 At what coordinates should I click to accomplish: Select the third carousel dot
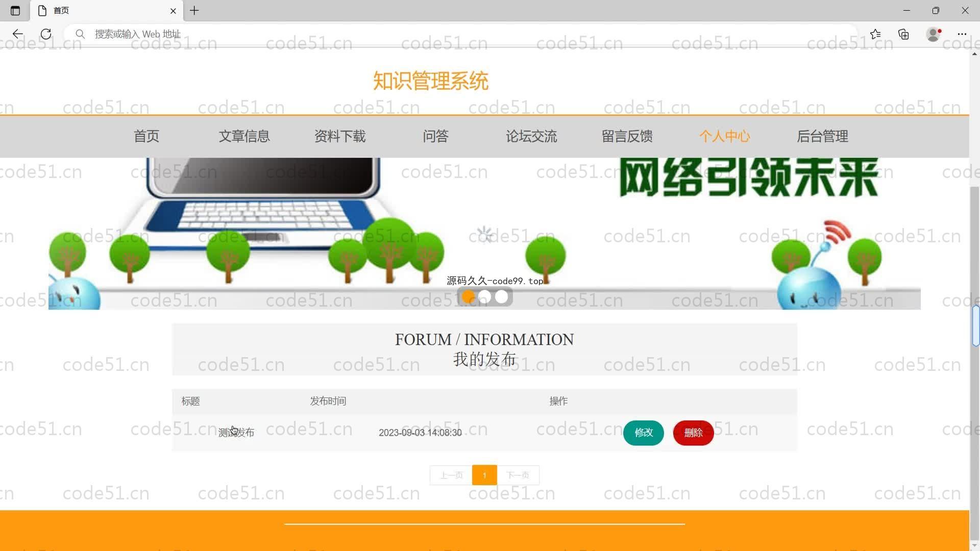point(502,296)
